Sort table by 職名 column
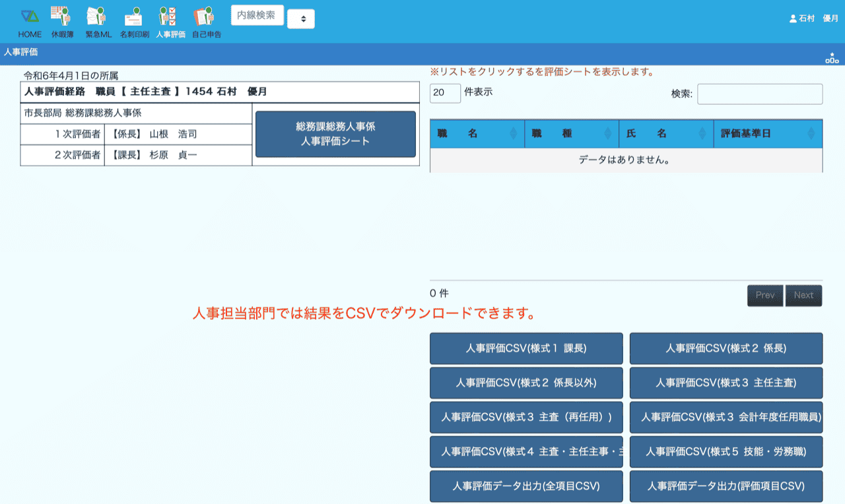 coord(477,134)
